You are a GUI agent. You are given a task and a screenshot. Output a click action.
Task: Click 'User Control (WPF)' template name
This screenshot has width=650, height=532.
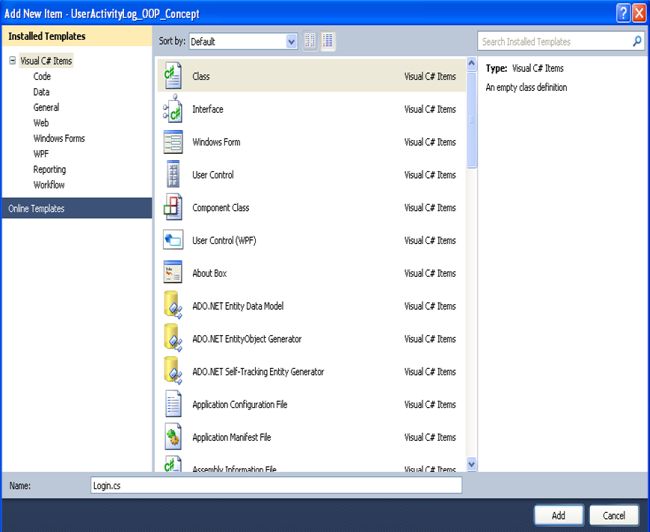[224, 240]
